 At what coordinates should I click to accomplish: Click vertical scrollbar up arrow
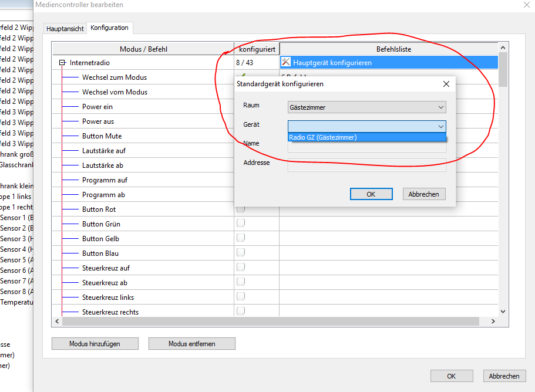pos(503,48)
